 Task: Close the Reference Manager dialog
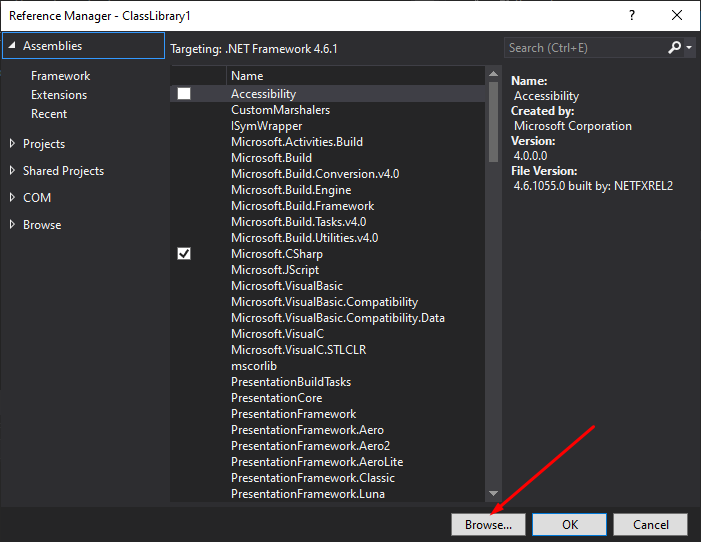677,15
